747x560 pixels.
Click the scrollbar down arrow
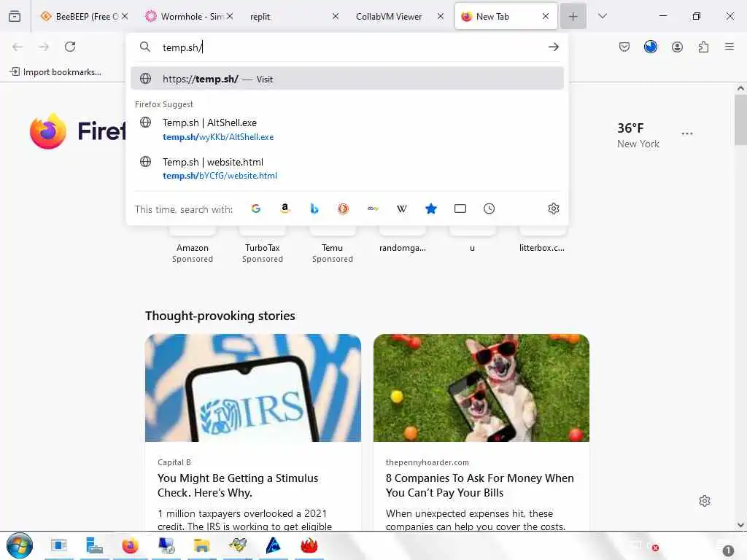point(740,525)
